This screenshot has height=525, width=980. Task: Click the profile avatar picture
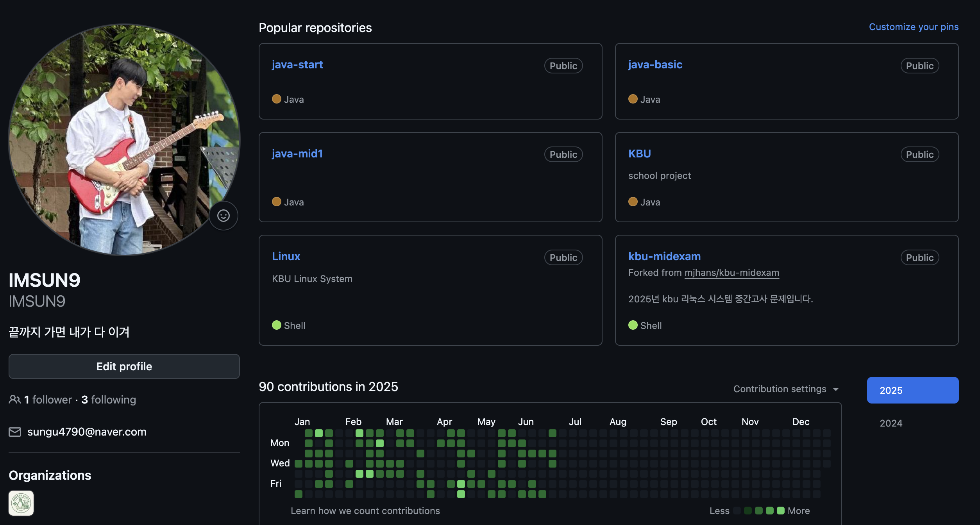tap(124, 140)
